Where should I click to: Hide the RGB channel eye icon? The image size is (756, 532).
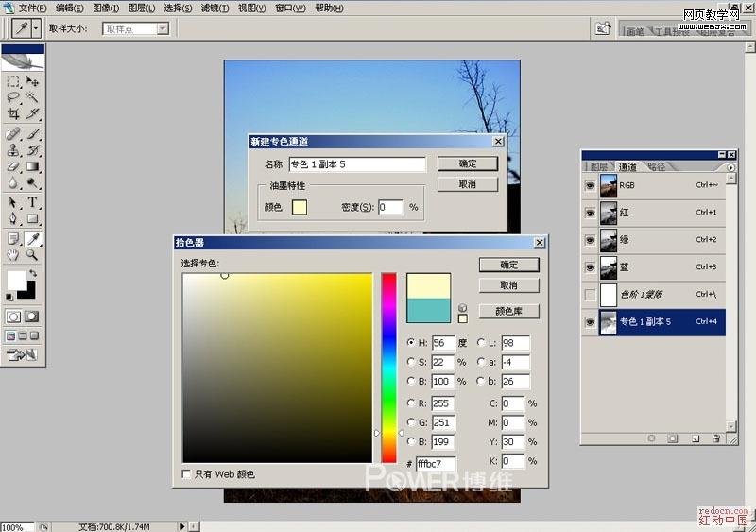[x=591, y=186]
